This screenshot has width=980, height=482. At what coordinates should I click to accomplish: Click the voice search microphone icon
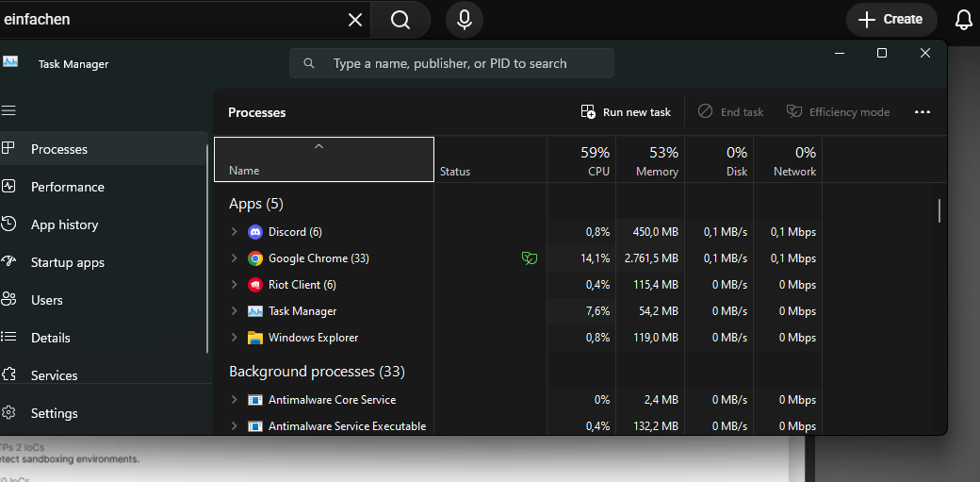point(465,19)
